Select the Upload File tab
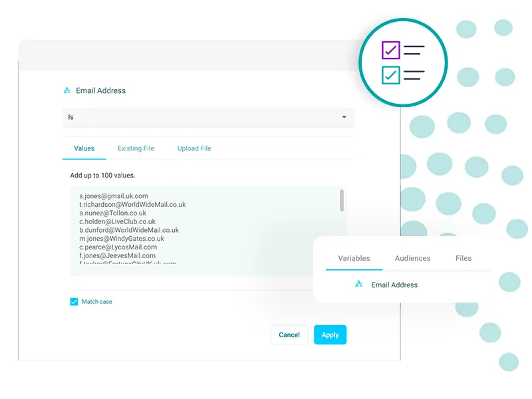Image resolution: width=532 pixels, height=399 pixels. [194, 148]
